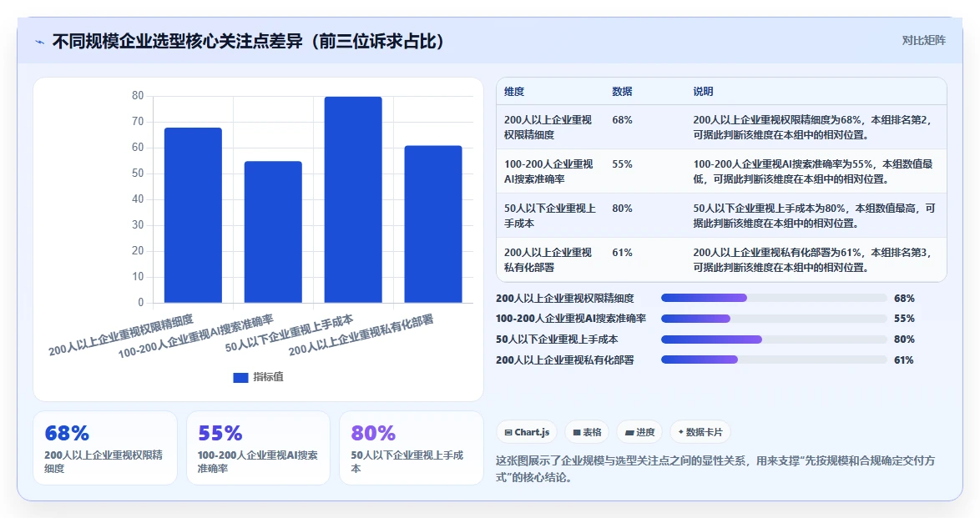
Task: Click the 55% value beside progress bar
Action: [904, 319]
